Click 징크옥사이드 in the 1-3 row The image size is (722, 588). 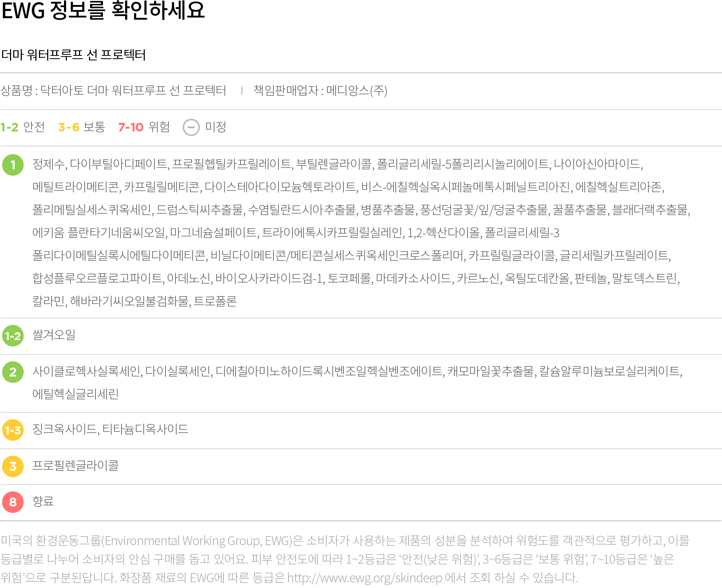65,429
